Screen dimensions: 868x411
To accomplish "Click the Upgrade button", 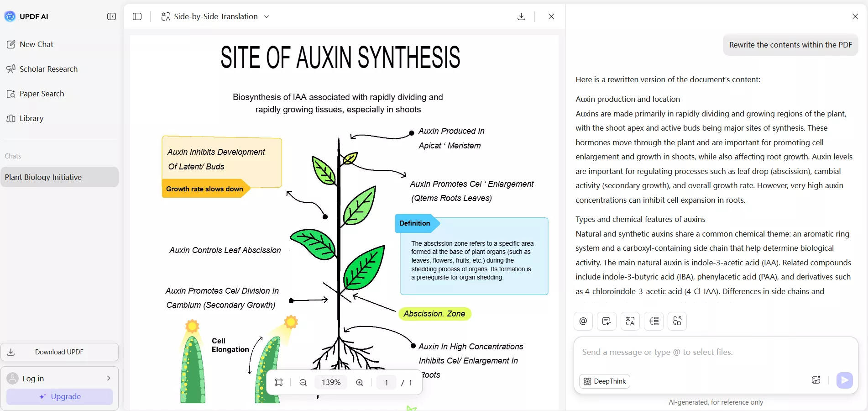I will coord(60,396).
